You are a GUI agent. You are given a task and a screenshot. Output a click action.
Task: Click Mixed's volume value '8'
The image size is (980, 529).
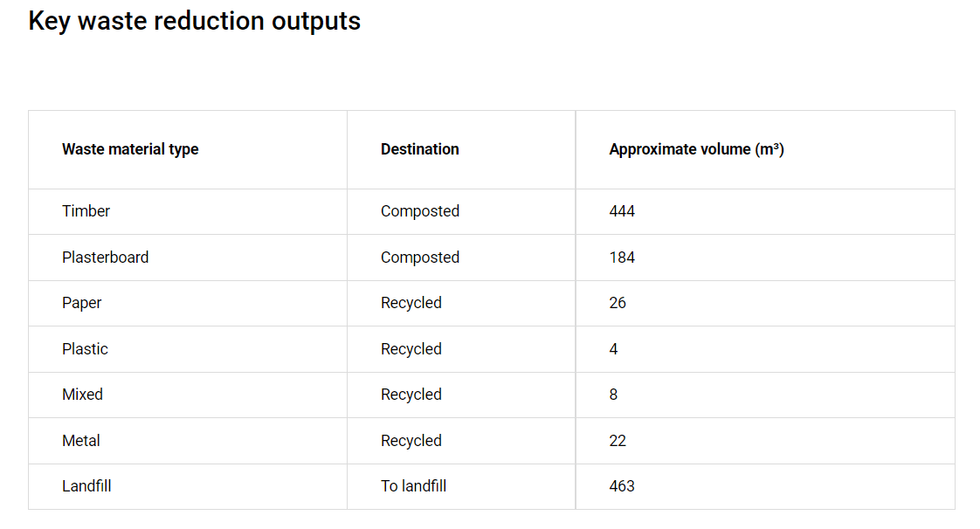(613, 395)
